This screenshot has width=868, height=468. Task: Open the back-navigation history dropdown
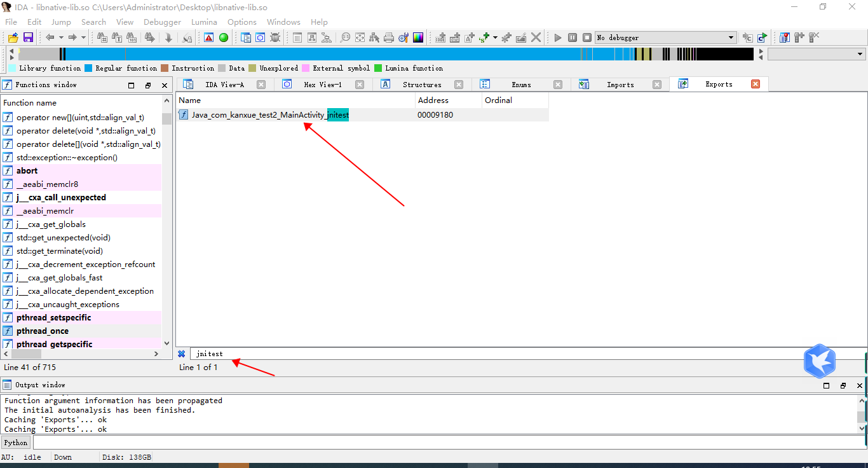61,38
